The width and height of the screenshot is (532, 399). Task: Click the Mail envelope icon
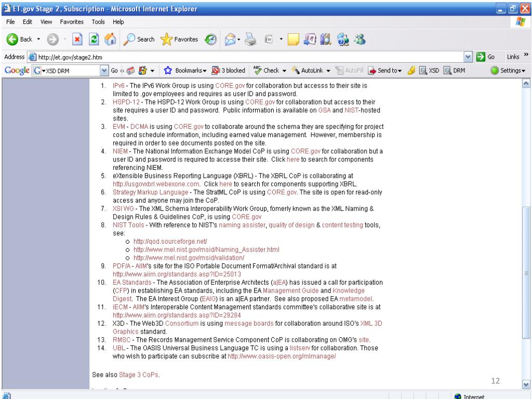(230, 39)
